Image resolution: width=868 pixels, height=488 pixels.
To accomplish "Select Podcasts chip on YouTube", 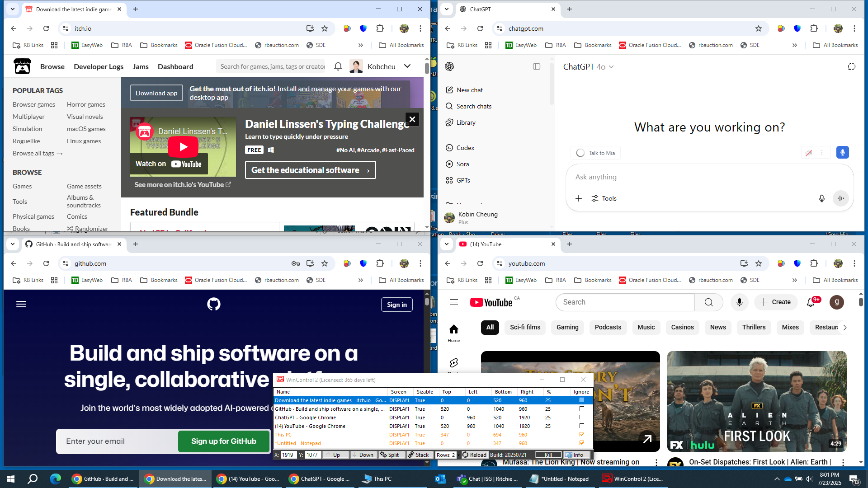I will point(608,327).
